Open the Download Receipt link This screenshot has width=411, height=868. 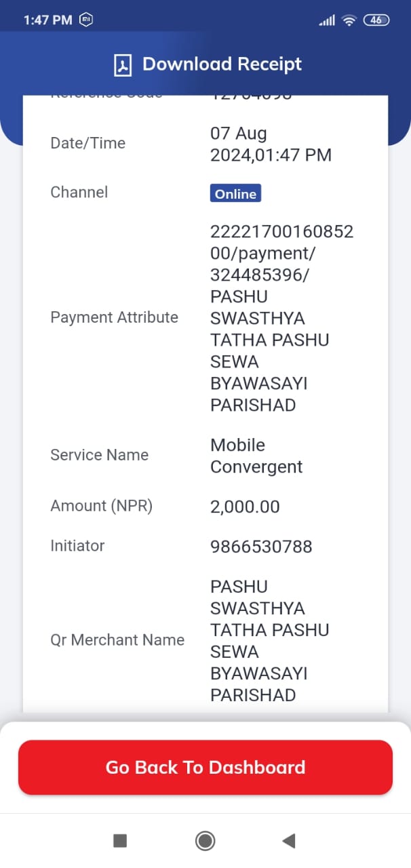click(222, 64)
